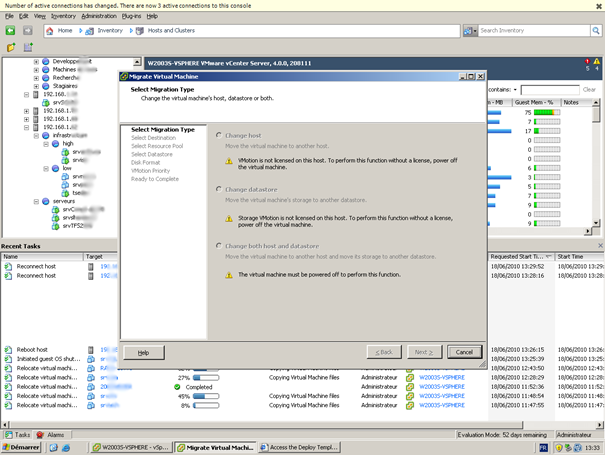This screenshot has width=605, height=455.
Task: Click the yellow warning icon in vCenter header
Action: click(597, 61)
